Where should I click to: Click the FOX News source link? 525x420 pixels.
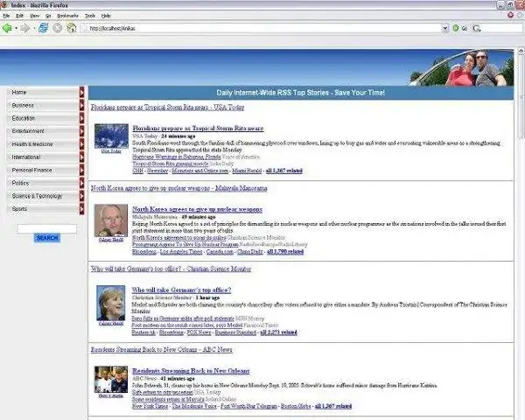(x=199, y=332)
